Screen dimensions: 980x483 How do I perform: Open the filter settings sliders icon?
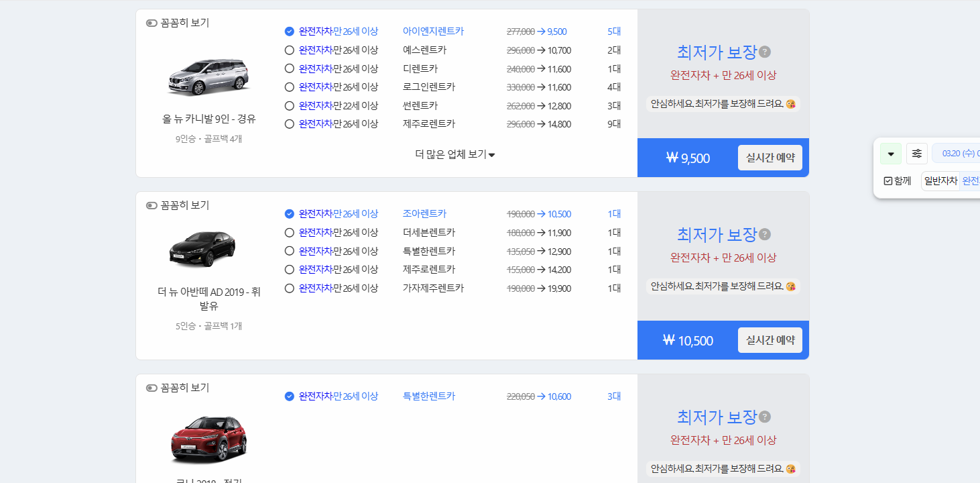[916, 153]
